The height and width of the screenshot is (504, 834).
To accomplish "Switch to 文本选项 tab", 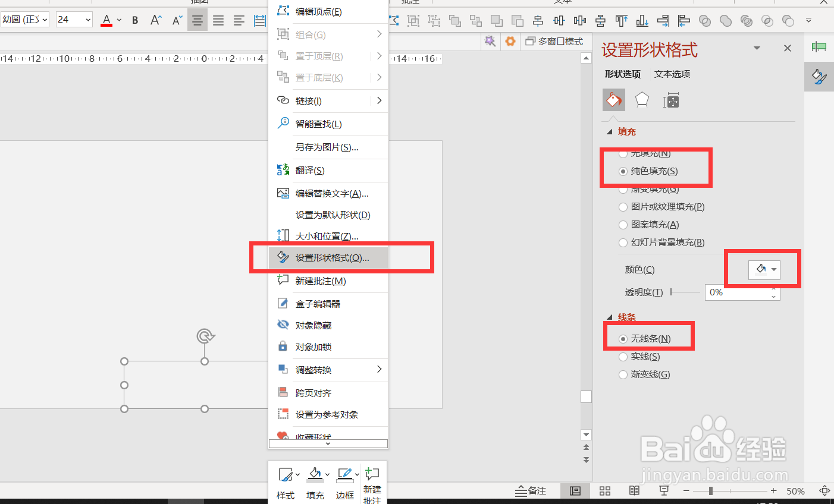I will point(672,74).
